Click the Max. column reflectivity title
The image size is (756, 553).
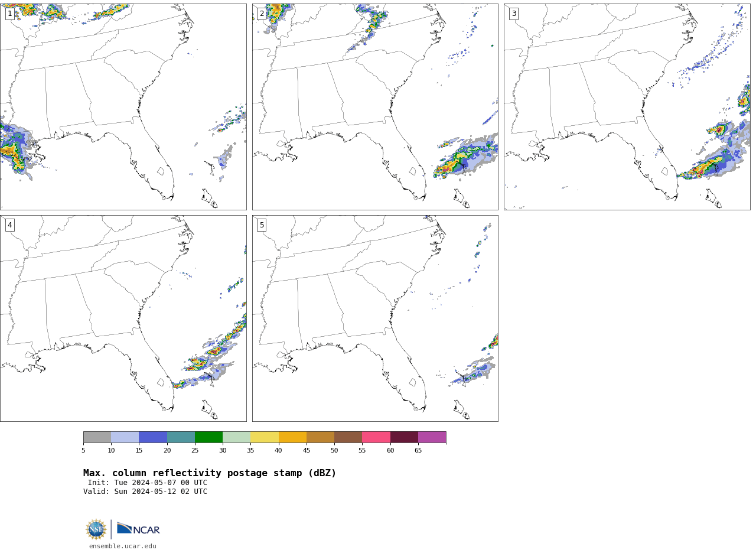(210, 473)
